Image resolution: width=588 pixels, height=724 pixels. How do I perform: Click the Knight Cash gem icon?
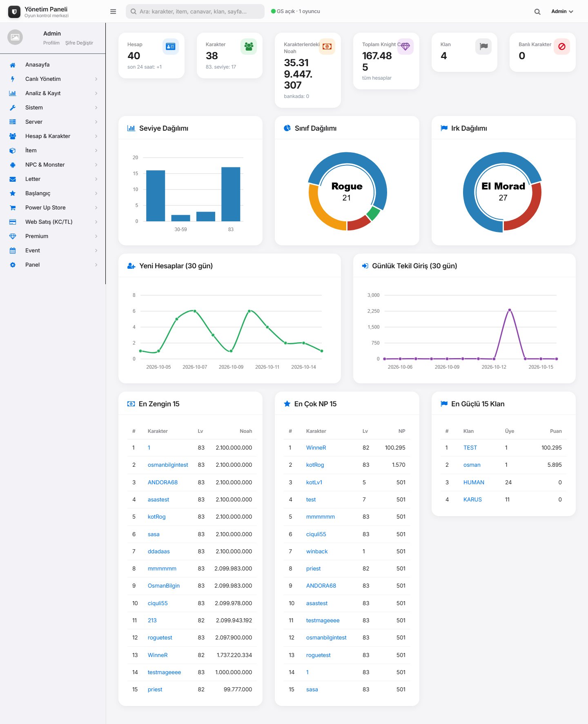coord(405,47)
